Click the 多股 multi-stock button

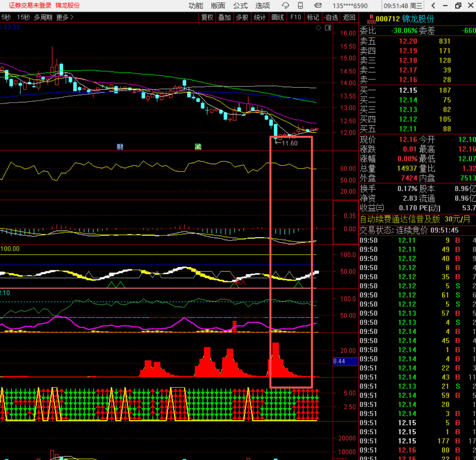tap(242, 17)
